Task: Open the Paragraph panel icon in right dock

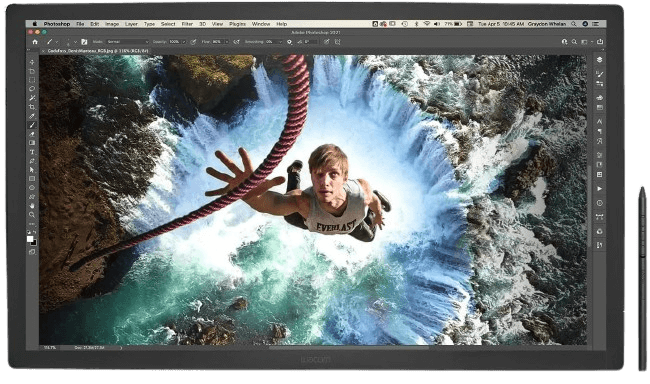Action: pos(599,131)
